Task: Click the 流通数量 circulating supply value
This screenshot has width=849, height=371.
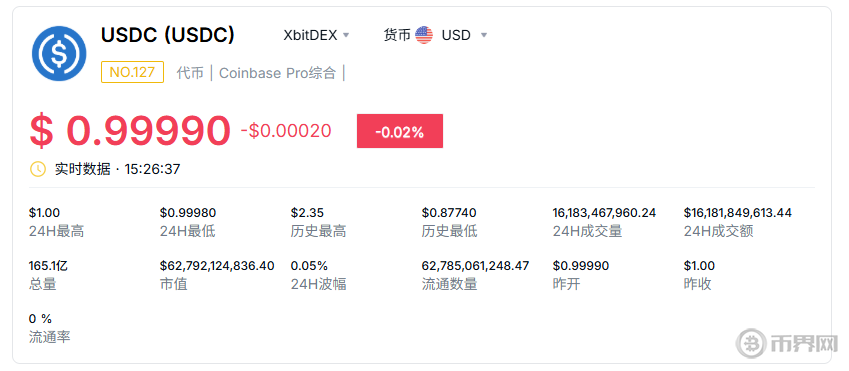Action: pyautogui.click(x=475, y=266)
